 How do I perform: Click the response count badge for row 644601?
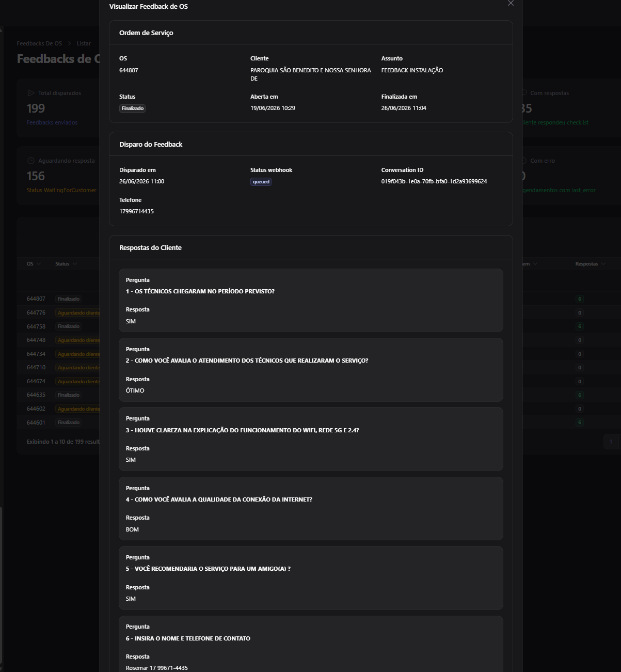pyautogui.click(x=580, y=423)
